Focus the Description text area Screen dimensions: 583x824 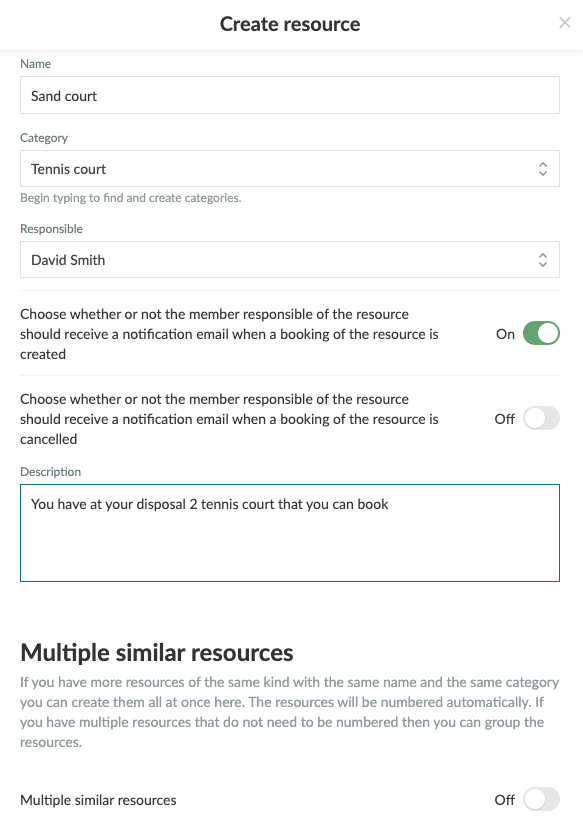[x=290, y=533]
